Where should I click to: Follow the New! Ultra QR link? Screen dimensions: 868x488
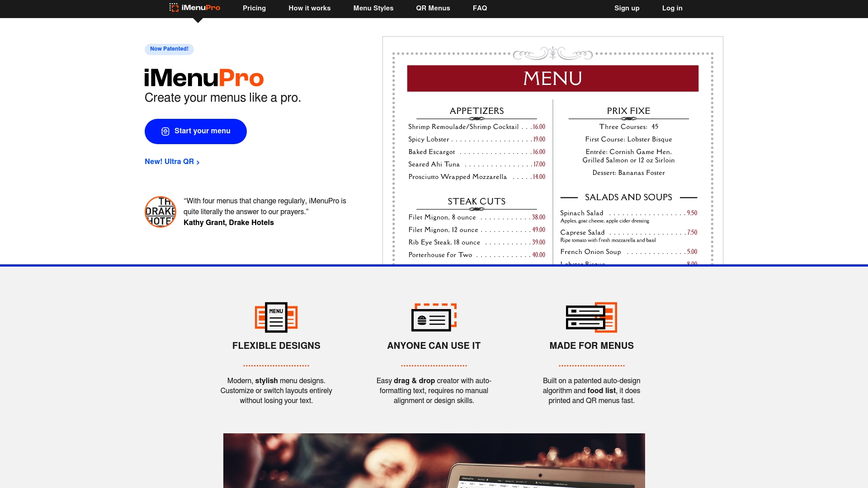coord(170,161)
